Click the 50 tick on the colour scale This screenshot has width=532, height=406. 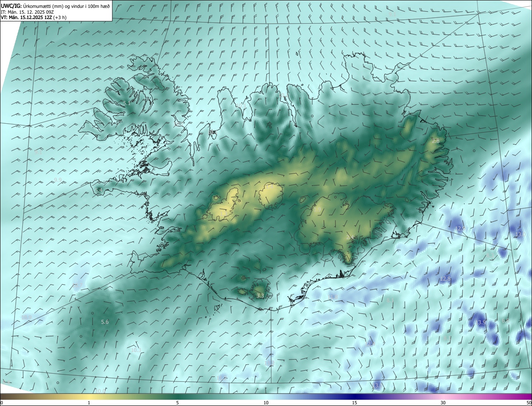(x=529, y=403)
